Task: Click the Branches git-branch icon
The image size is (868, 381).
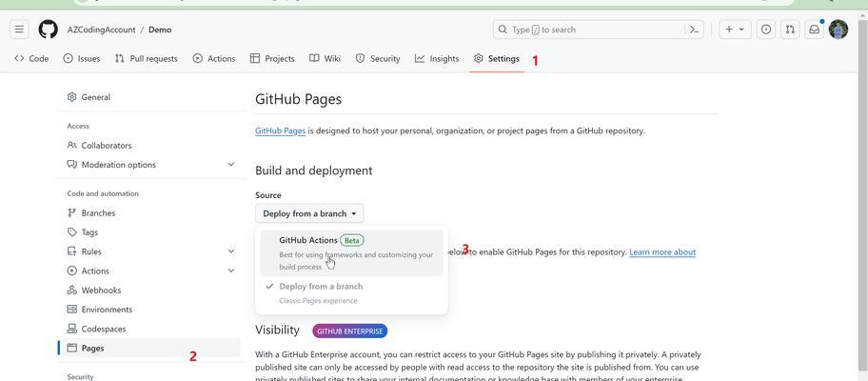Action: pos(71,212)
